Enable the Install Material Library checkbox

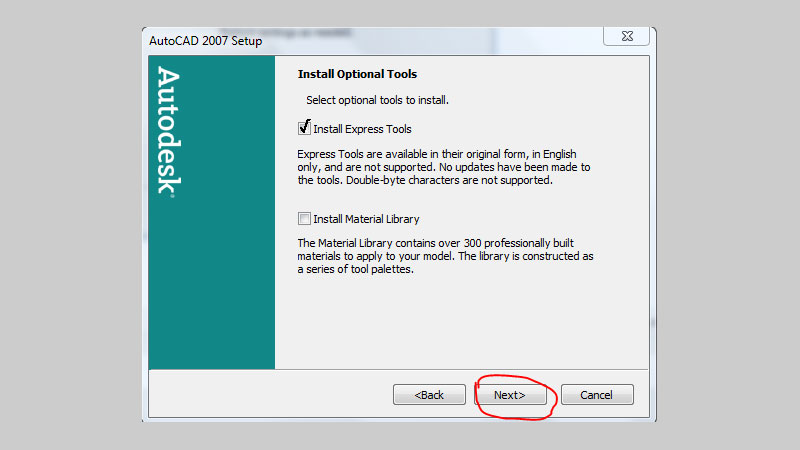(x=304, y=219)
